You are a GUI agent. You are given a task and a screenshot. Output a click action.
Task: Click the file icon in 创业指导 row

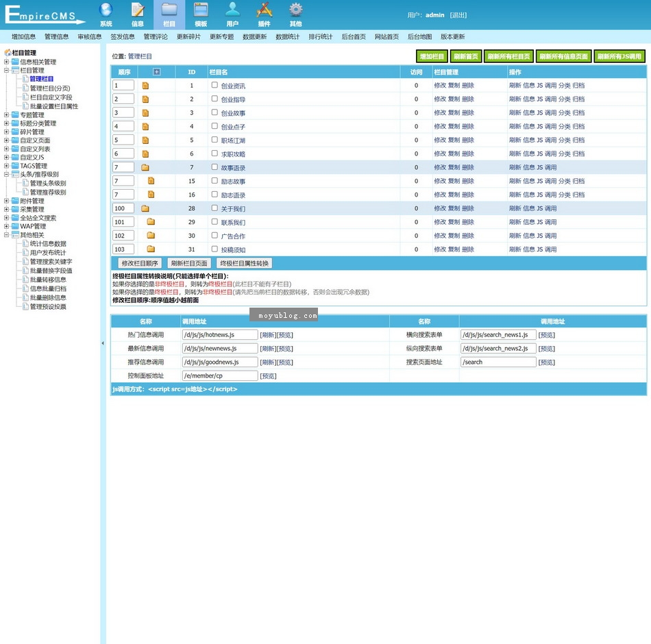coord(145,99)
